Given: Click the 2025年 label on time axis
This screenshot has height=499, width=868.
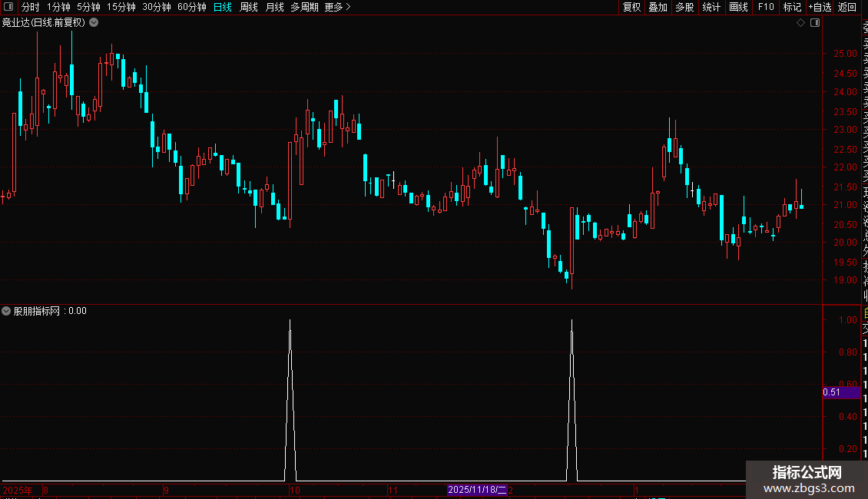Looking at the screenshot, I should [x=18, y=490].
